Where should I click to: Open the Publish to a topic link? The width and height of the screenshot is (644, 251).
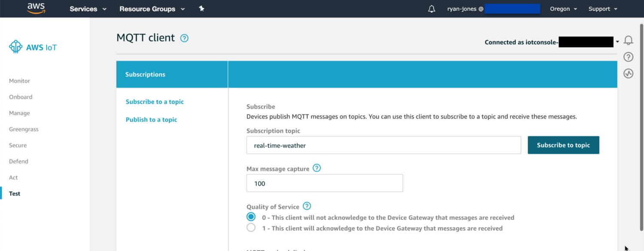click(152, 119)
